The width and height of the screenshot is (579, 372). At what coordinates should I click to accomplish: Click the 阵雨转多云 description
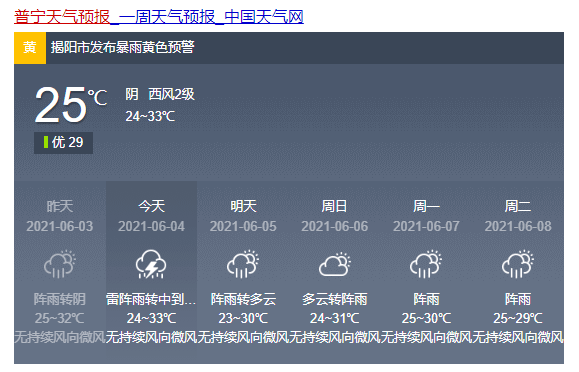click(x=243, y=299)
